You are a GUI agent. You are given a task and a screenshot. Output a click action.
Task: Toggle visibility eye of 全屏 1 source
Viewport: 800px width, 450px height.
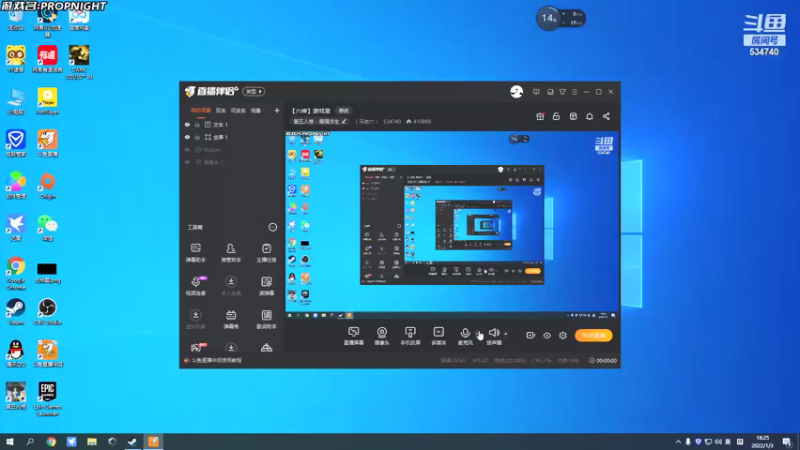coord(187,137)
